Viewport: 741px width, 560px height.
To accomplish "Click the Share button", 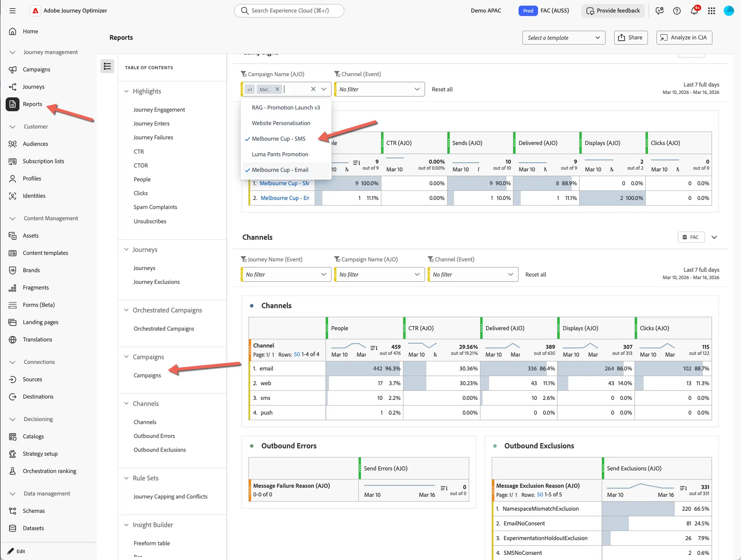I will click(631, 38).
